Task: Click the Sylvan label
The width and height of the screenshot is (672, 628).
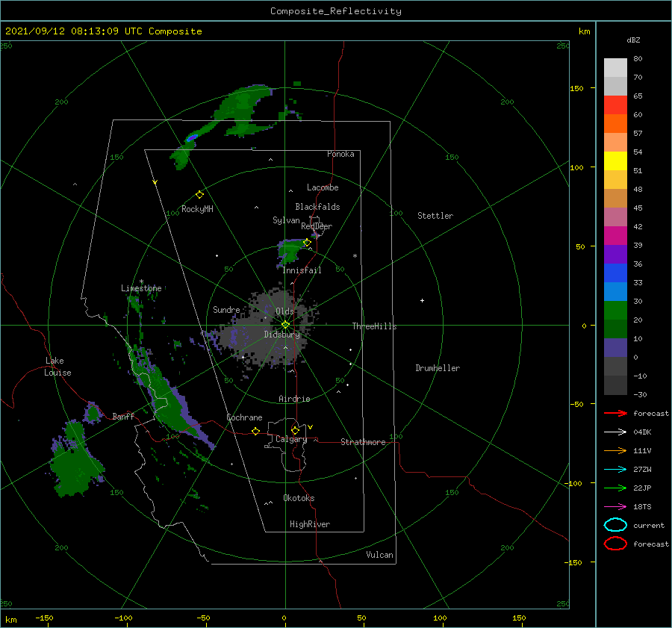Action: pyautogui.click(x=286, y=220)
